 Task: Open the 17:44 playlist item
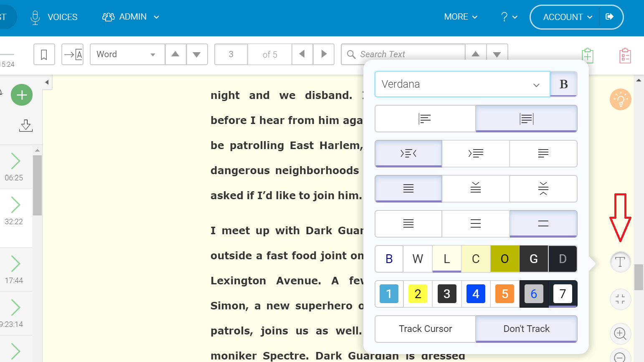coord(16,270)
